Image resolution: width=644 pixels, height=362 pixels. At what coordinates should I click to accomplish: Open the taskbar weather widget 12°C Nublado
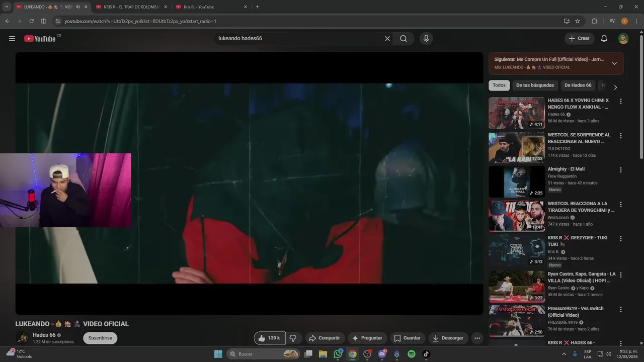point(19,354)
